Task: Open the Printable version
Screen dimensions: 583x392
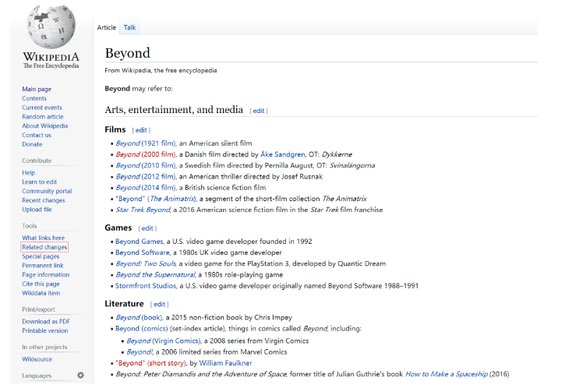Action: pyautogui.click(x=45, y=330)
